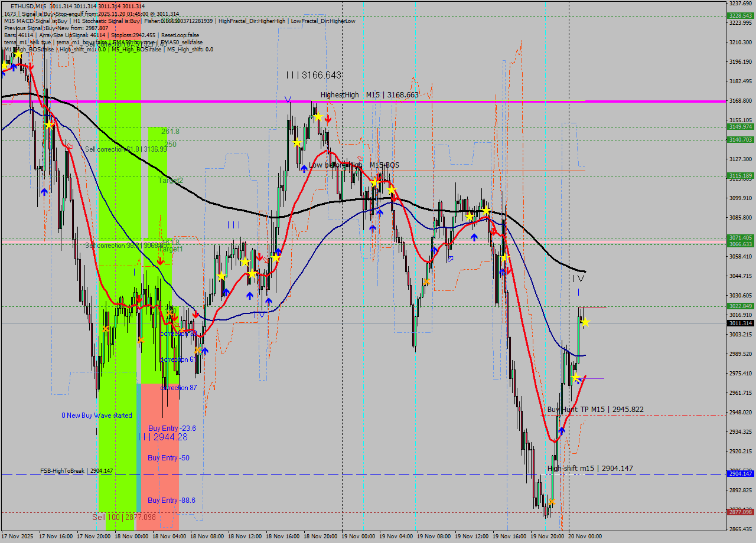This screenshot has width=756, height=543.
Task: Select the Sell 100 | 2877.098 label
Action: pos(123,517)
